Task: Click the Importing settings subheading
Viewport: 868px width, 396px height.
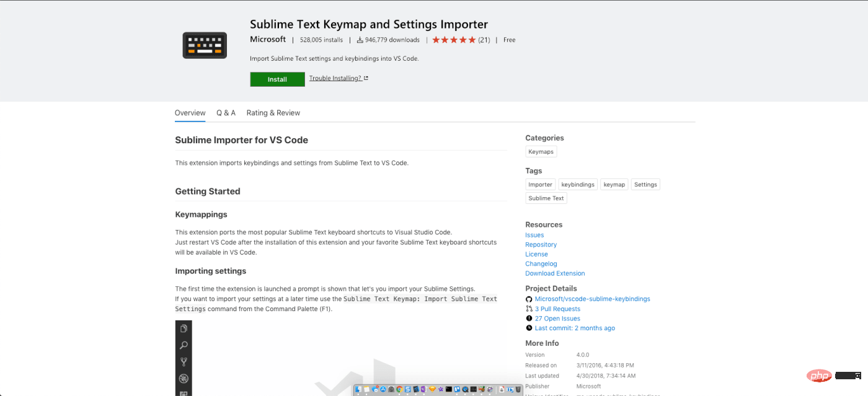Action: (210, 271)
